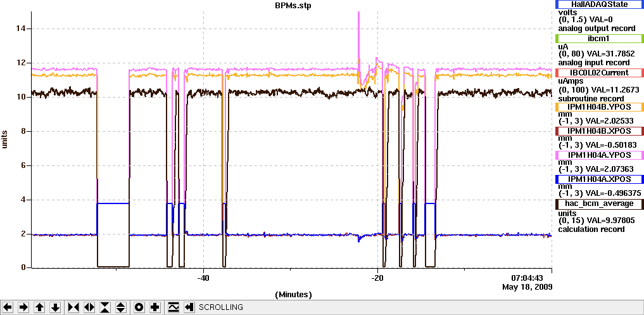Screen dimensions: 644x315
Task: Select the IPM1H04B.YPOS legend entry
Action: pyautogui.click(x=599, y=107)
